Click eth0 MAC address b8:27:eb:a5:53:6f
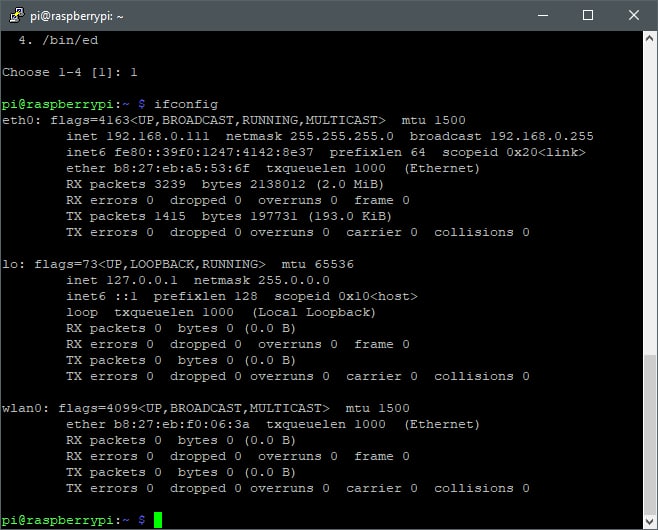Image resolution: width=658 pixels, height=530 pixels. tap(182, 168)
